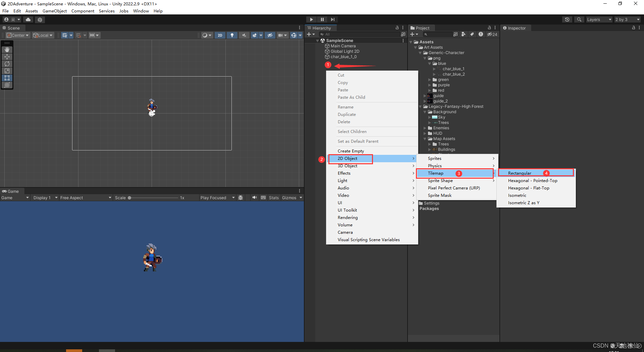The width and height of the screenshot is (644, 352).
Task: Open Hierarchy search-in-window icon
Action: (x=403, y=34)
